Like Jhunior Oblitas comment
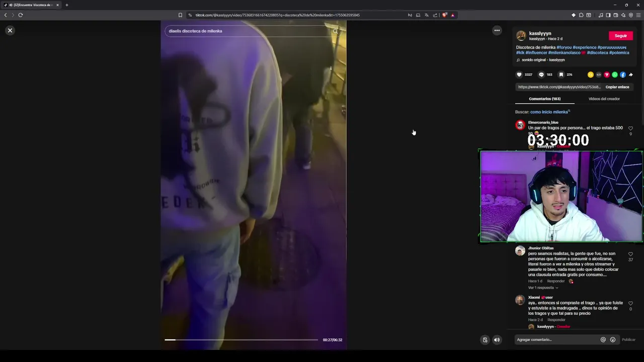The height and width of the screenshot is (362, 644). (x=630, y=254)
